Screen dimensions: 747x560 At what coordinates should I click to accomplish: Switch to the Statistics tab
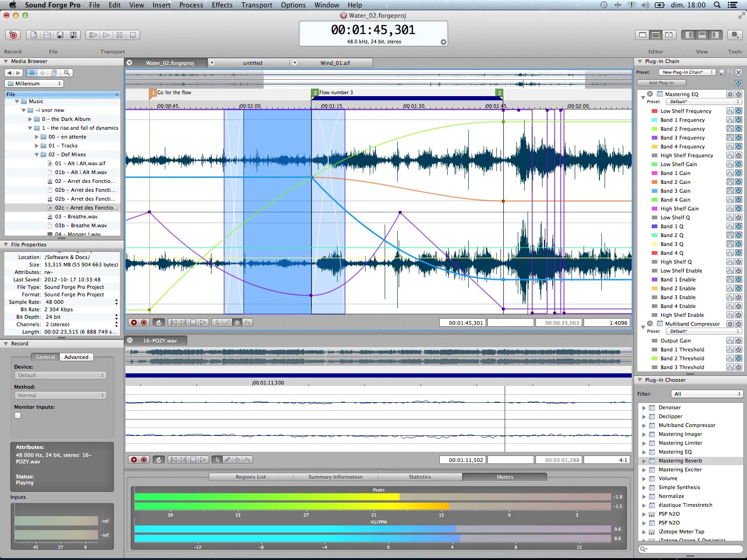[x=420, y=477]
